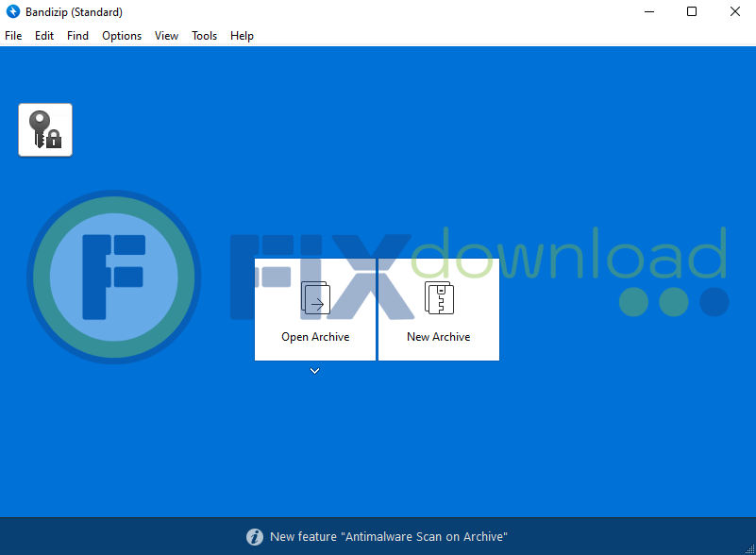
Task: Open the View menu
Action: (x=167, y=36)
